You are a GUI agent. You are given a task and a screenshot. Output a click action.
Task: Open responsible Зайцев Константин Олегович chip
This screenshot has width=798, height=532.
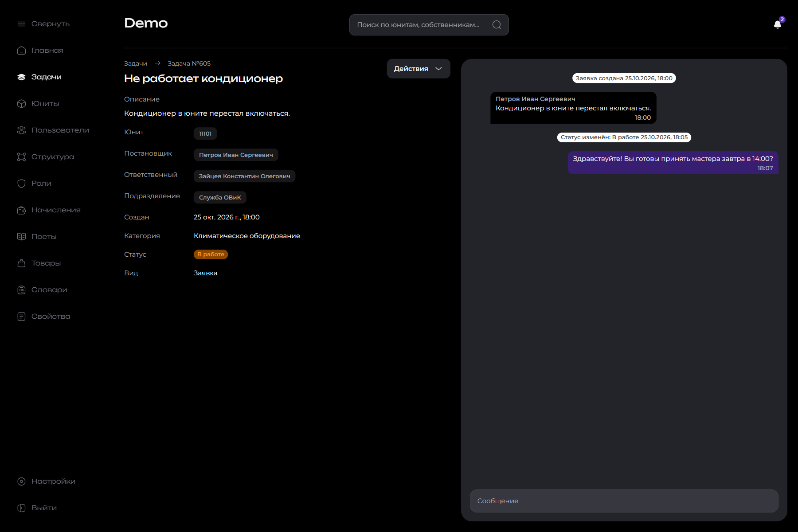(244, 176)
